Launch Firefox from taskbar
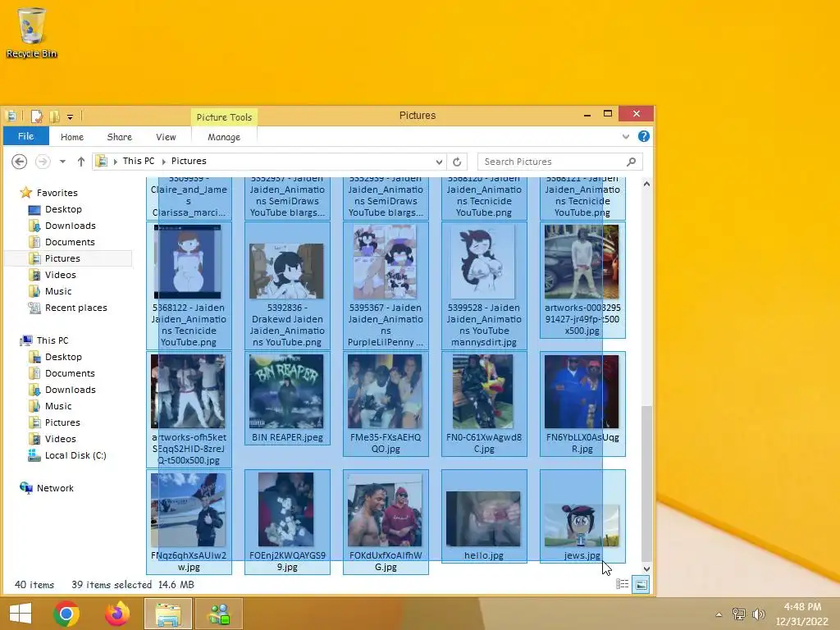The image size is (840, 630). [x=116, y=614]
